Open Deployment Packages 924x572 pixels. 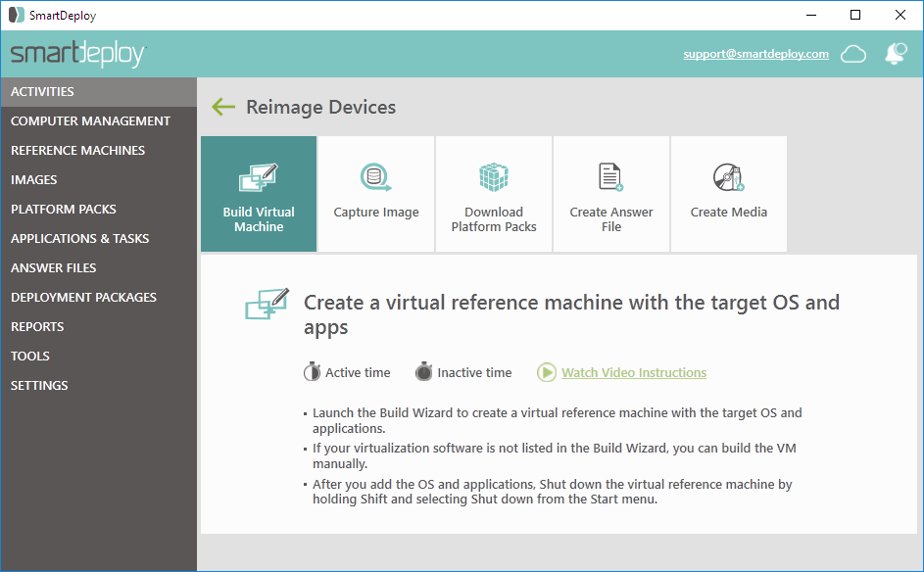pos(98,298)
